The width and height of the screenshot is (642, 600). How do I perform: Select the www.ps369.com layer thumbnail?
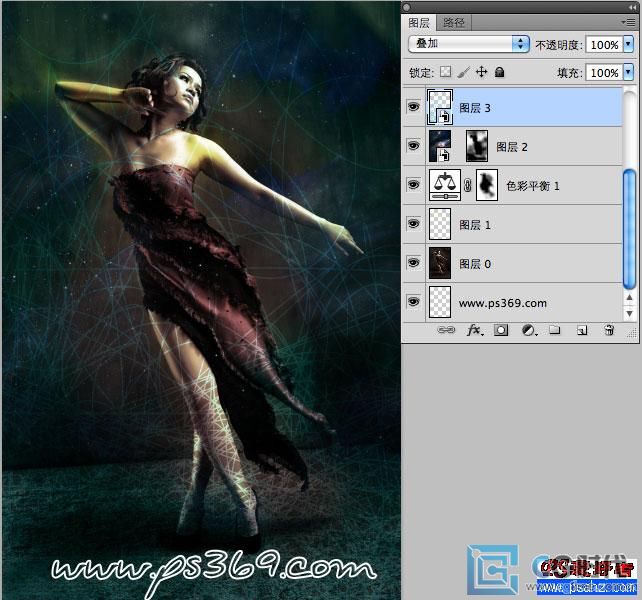[x=440, y=302]
